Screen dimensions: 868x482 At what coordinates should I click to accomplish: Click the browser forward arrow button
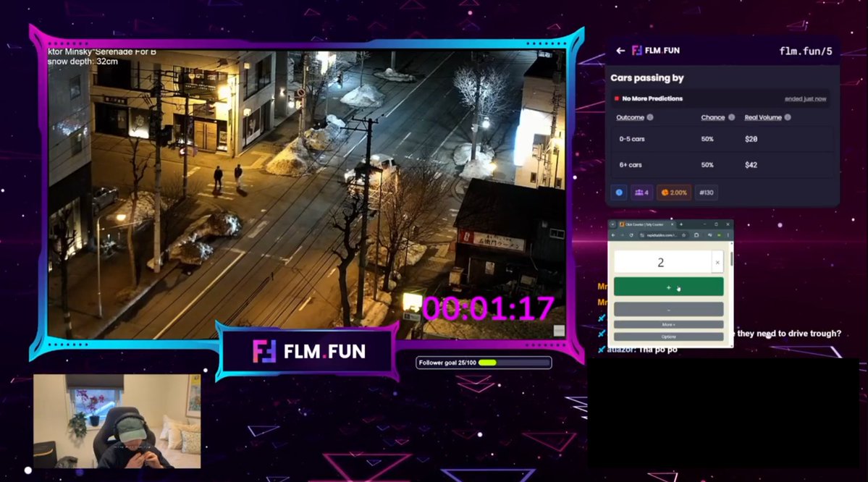[622, 235]
